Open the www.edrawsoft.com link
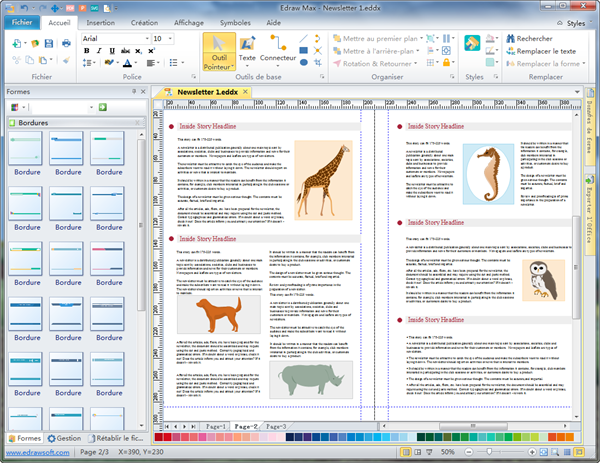Image resolution: width=600 pixels, height=463 pixels. click(x=38, y=453)
